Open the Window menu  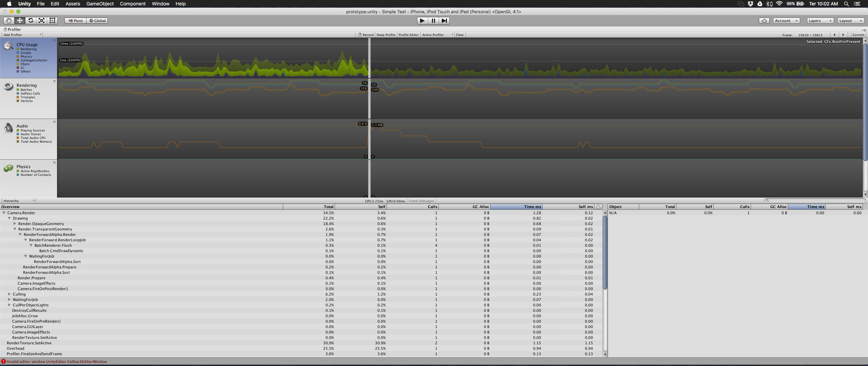point(160,4)
